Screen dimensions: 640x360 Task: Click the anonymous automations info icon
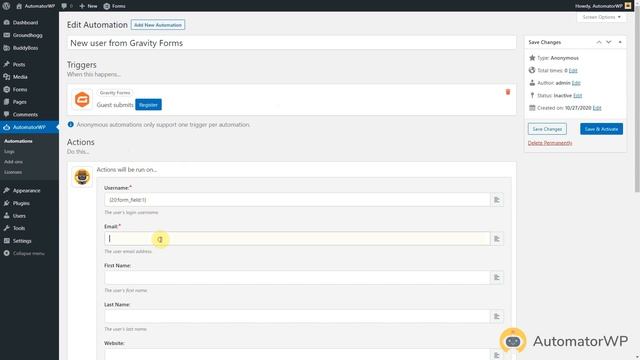(71, 124)
